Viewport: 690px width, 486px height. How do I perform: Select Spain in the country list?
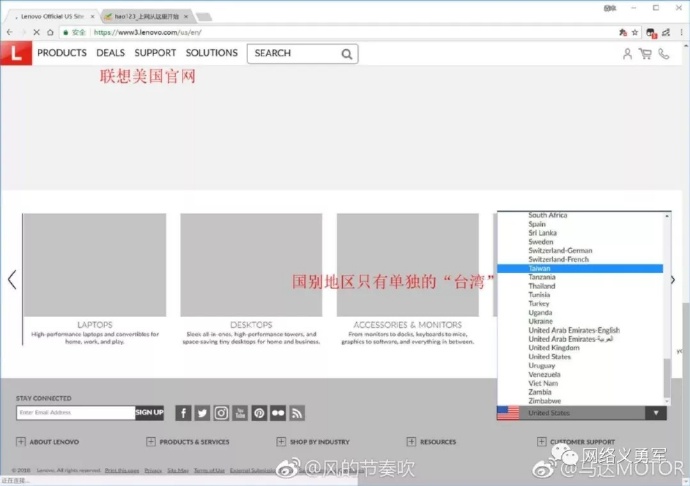pos(580,224)
